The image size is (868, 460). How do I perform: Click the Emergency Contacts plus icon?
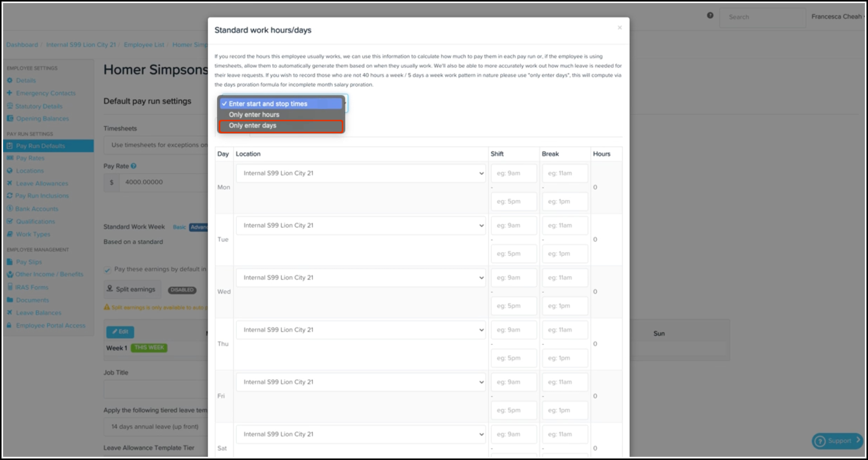(x=10, y=93)
